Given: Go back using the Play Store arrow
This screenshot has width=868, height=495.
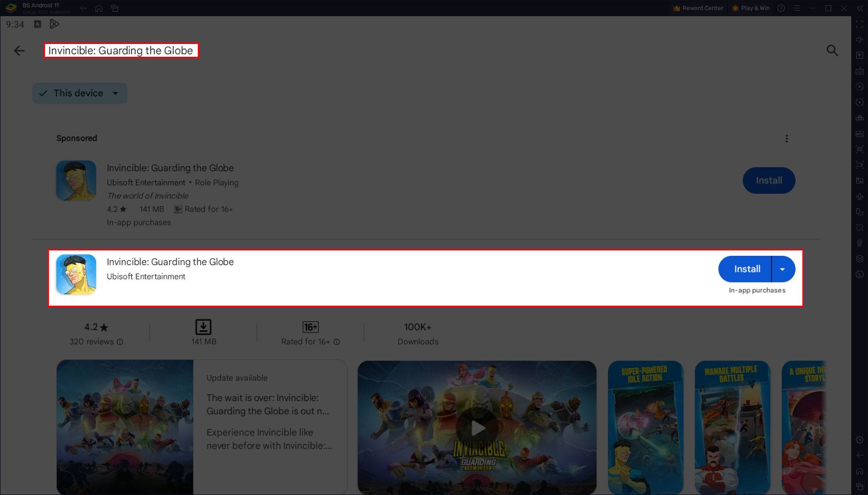Looking at the screenshot, I should coord(19,50).
